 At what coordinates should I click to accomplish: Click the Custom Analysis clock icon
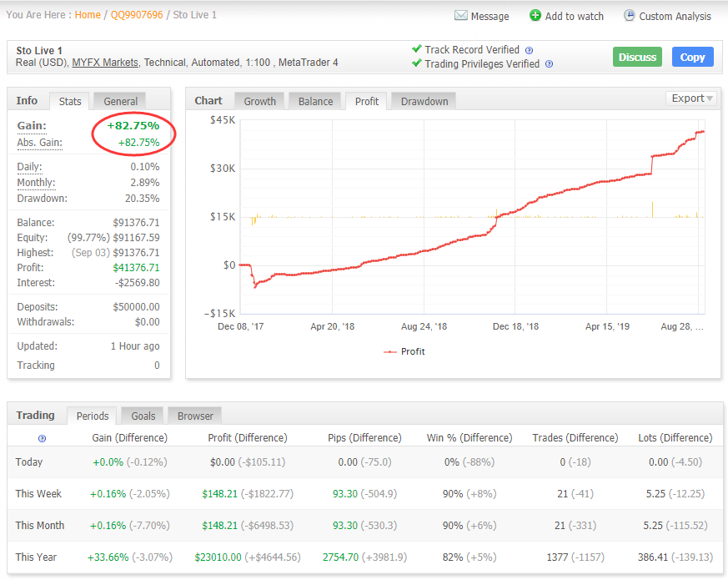click(x=629, y=15)
